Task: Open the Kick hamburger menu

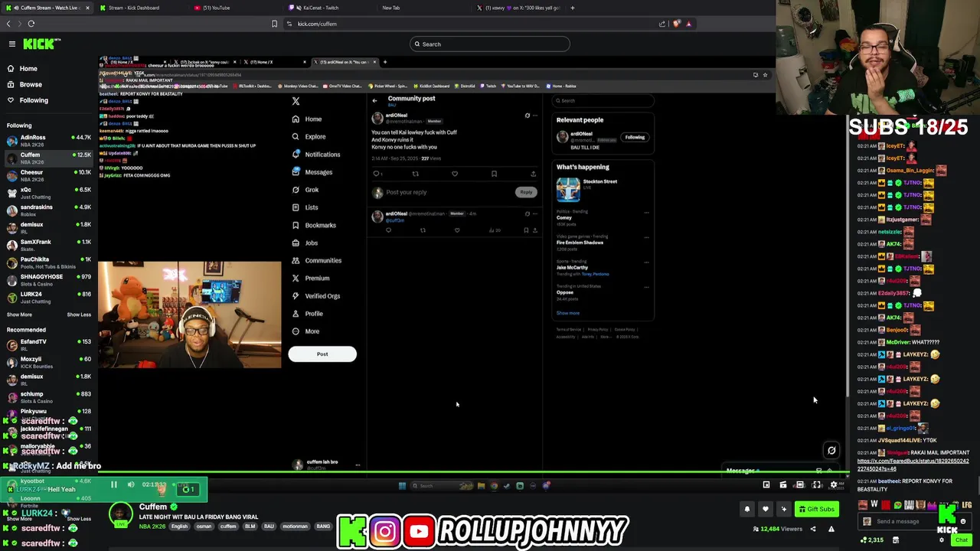Action: [x=11, y=44]
